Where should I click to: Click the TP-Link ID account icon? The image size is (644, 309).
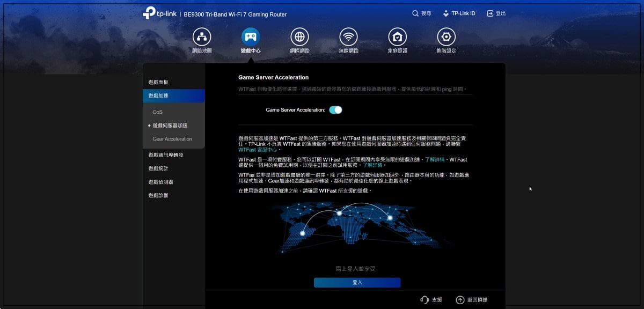pos(445,13)
